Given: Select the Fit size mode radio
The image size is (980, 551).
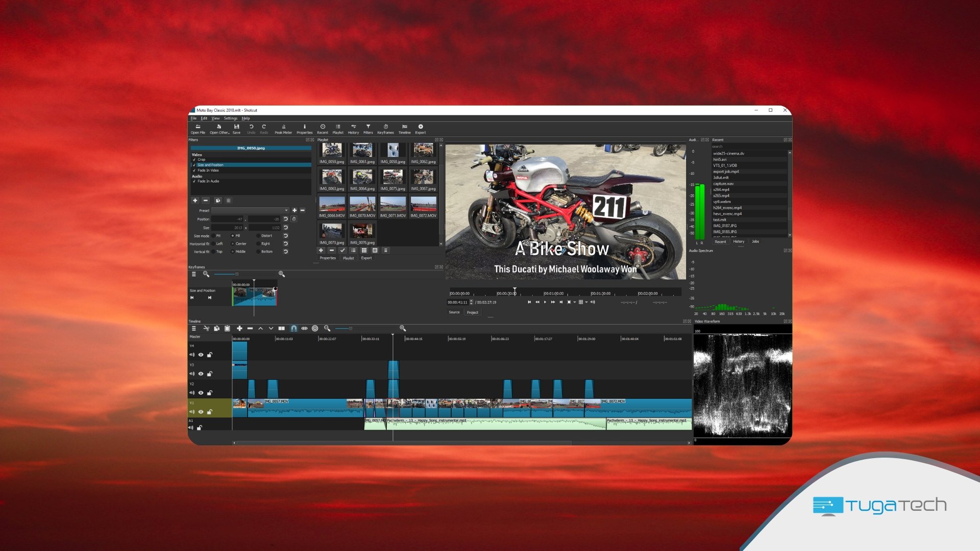Looking at the screenshot, I should (213, 236).
